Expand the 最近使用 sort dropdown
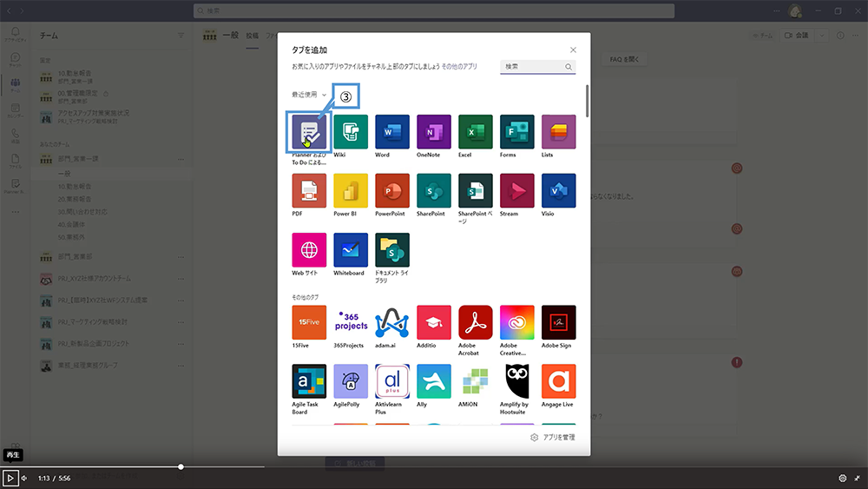868x489 pixels. click(309, 95)
